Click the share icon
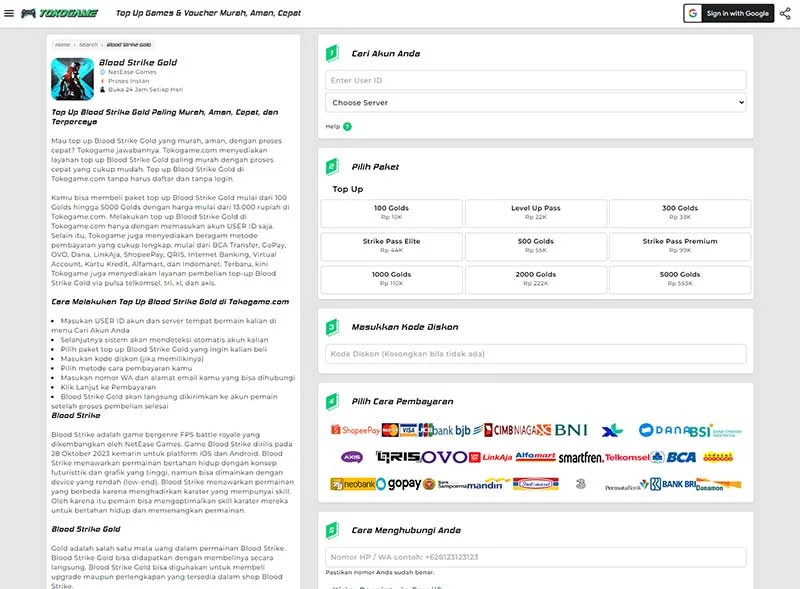800x589 pixels. click(785, 13)
